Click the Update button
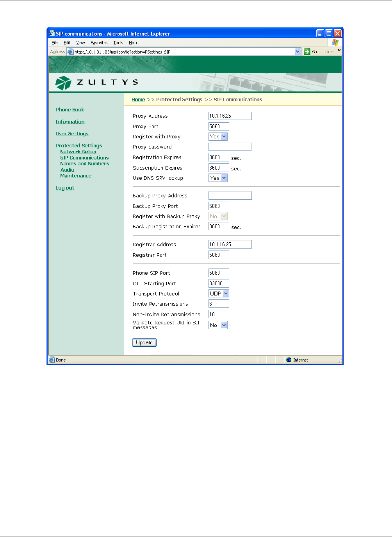 coord(144,342)
